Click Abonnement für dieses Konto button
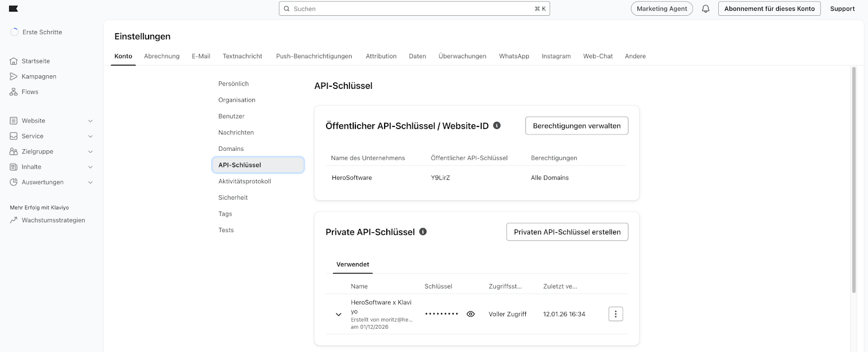This screenshot has height=352, width=868. [769, 9]
